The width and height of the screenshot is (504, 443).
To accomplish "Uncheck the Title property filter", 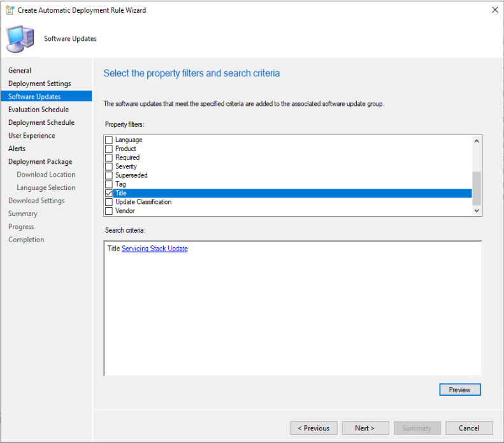I will click(109, 193).
